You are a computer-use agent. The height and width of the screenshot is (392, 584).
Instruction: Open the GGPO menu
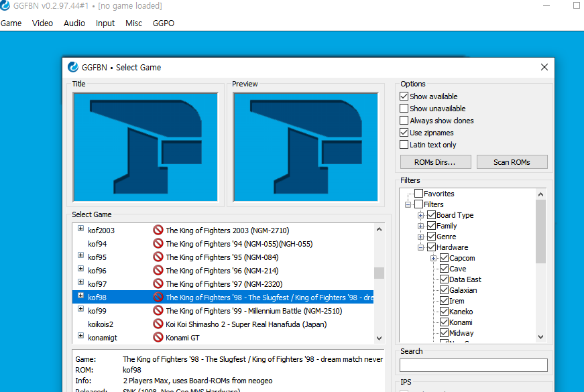[x=164, y=23]
